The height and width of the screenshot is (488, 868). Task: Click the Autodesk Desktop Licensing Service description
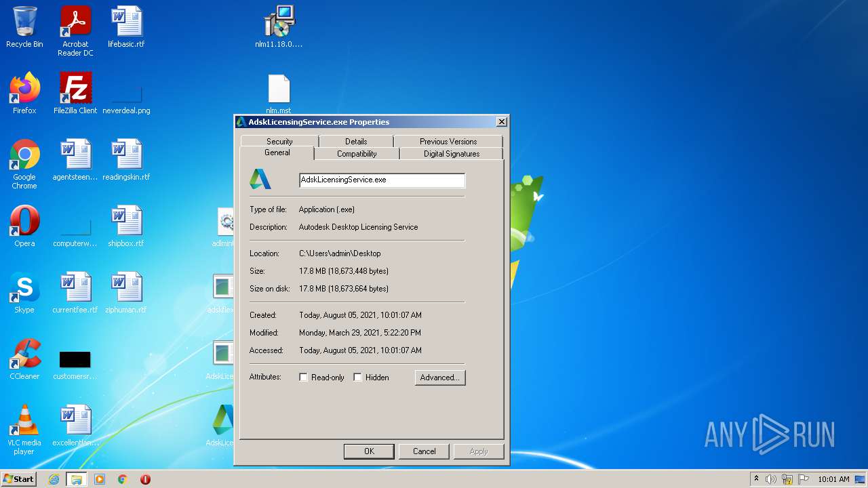358,227
